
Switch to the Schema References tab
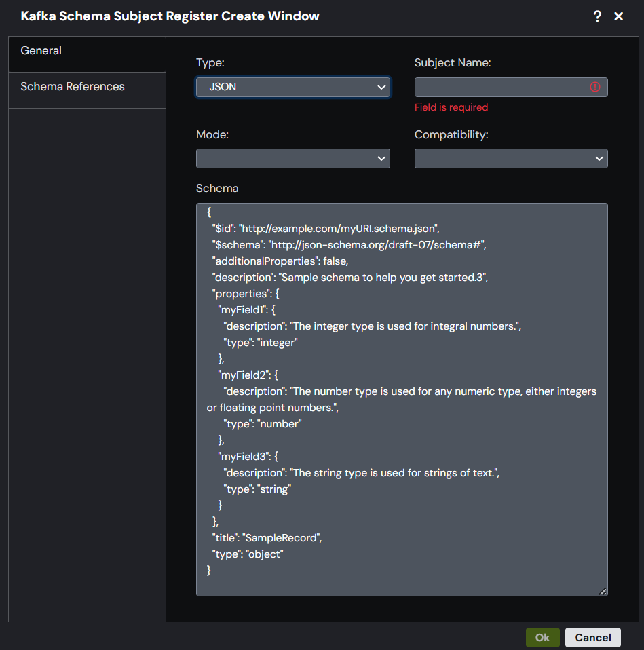point(87,90)
